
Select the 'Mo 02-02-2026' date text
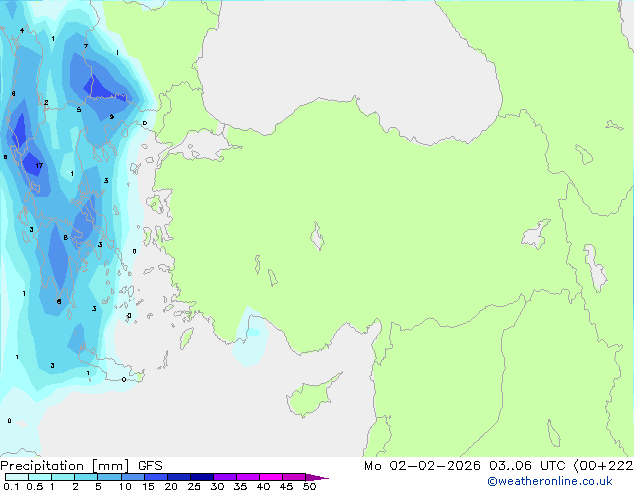(x=422, y=466)
